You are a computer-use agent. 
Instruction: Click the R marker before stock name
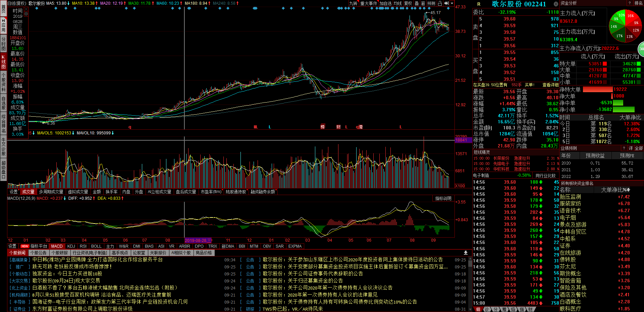[x=479, y=4]
